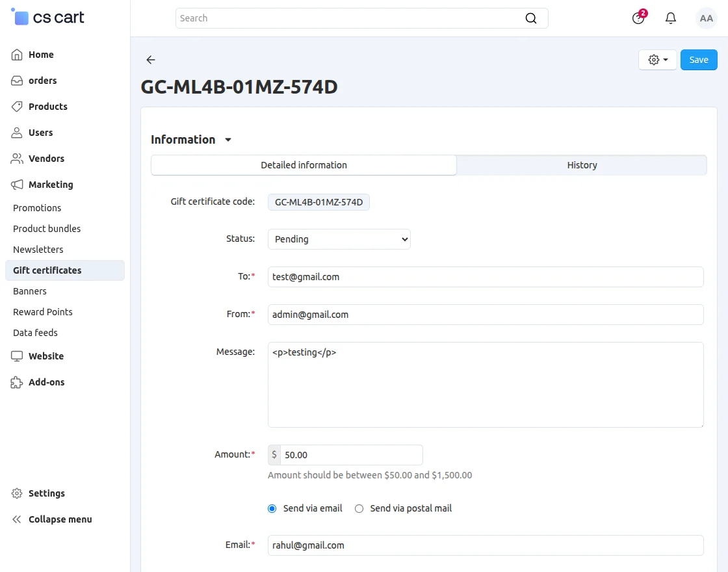Click the blue Save button
The width and height of the screenshot is (728, 572).
[699, 60]
